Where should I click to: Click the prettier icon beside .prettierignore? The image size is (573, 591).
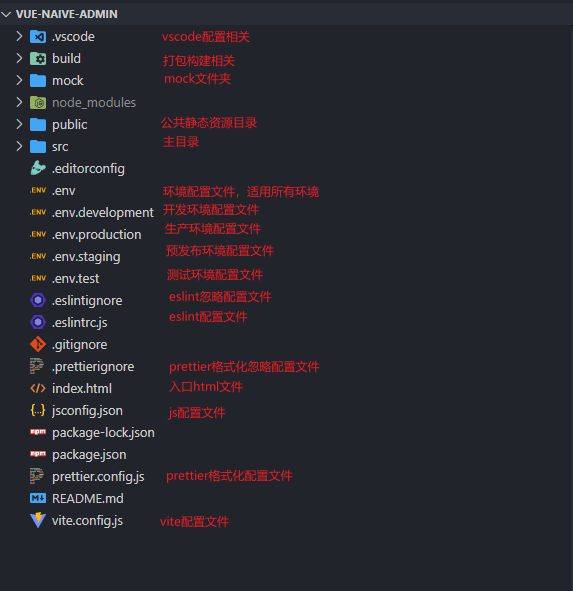point(37,366)
